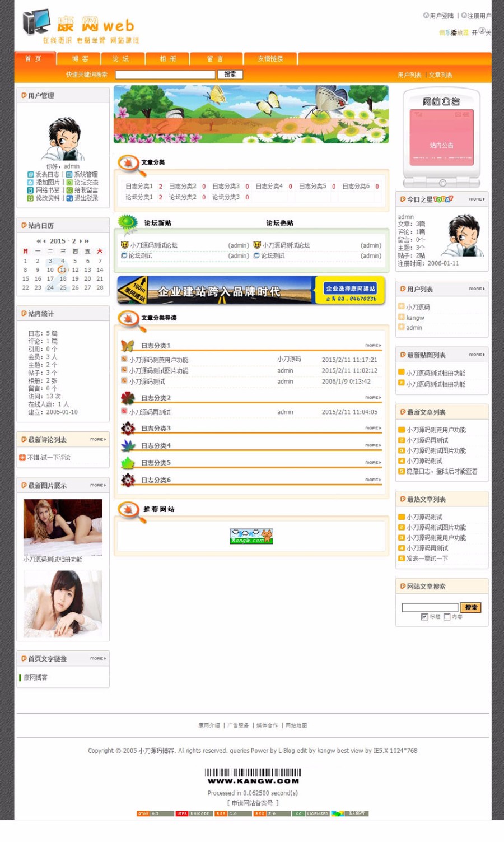Image resolution: width=504 pixels, height=842 pixels.
Task: Select the 网络书签 bookmark icon
Action: click(30, 190)
